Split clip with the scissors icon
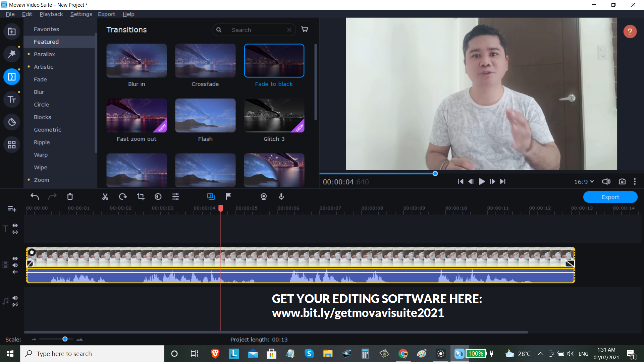 105,197
